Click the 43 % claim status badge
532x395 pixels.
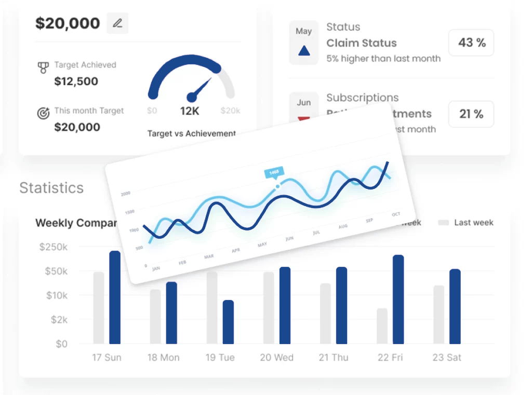pyautogui.click(x=471, y=43)
